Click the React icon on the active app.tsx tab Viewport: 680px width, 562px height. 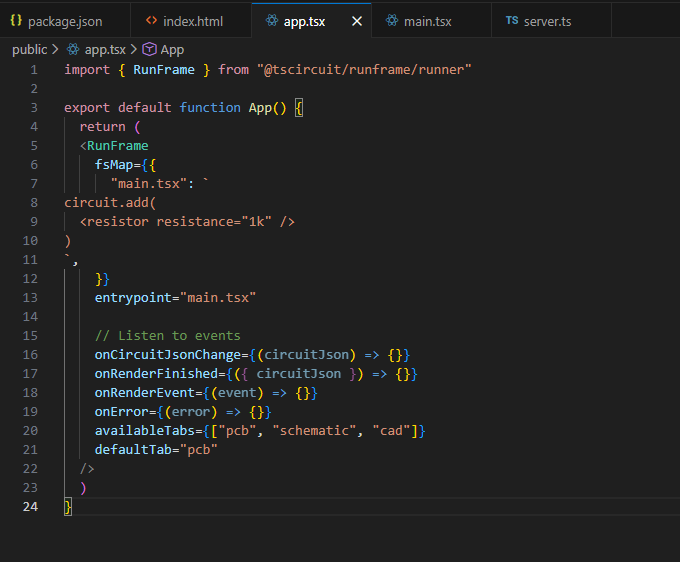coord(272,20)
